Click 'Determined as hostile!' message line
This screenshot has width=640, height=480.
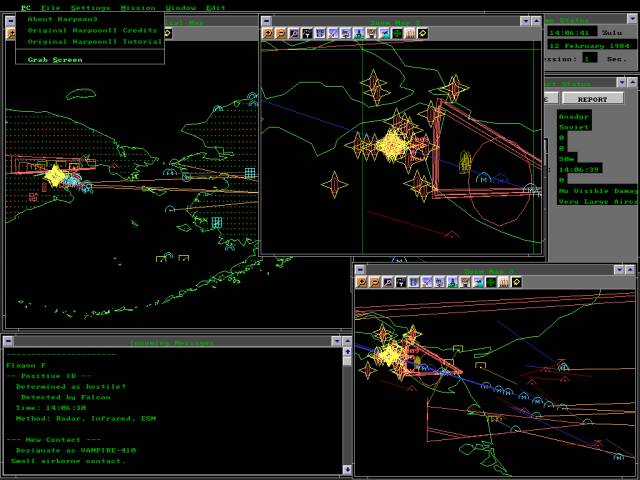coord(71,387)
